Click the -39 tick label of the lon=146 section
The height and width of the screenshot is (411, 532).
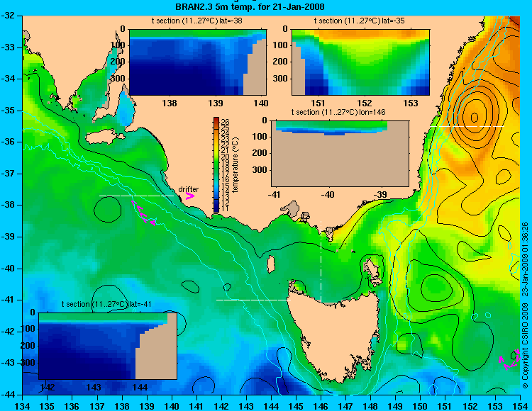382,194
